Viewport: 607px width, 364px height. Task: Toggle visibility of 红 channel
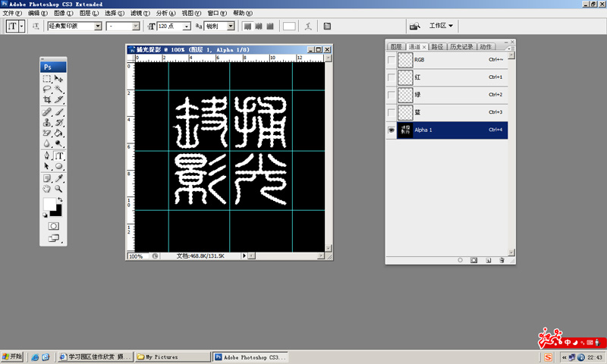click(x=392, y=77)
